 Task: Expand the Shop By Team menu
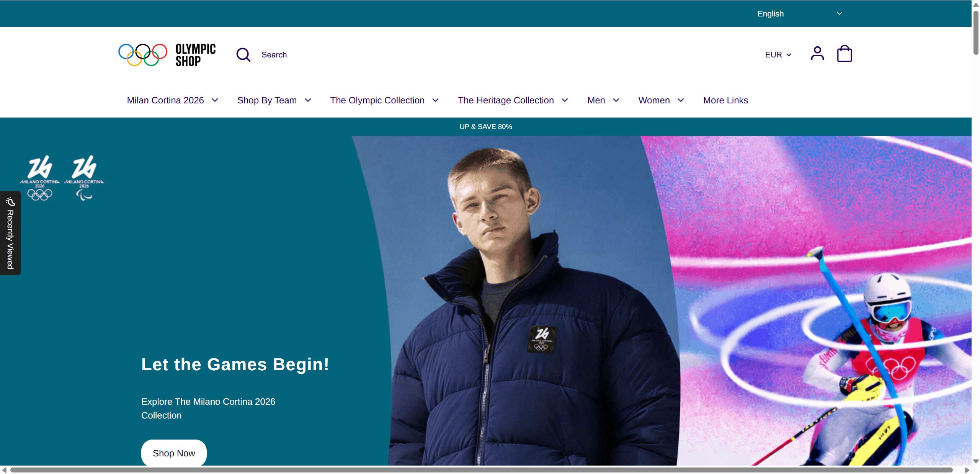tap(274, 100)
